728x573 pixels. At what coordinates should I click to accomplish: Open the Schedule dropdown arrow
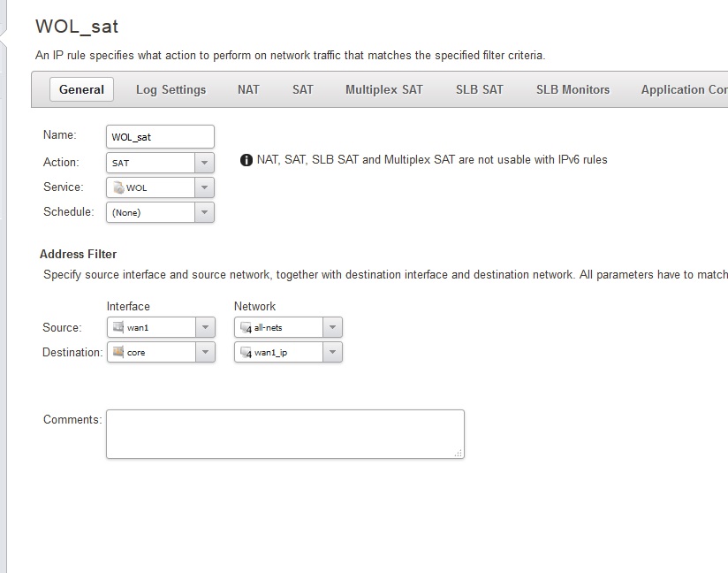point(204,212)
